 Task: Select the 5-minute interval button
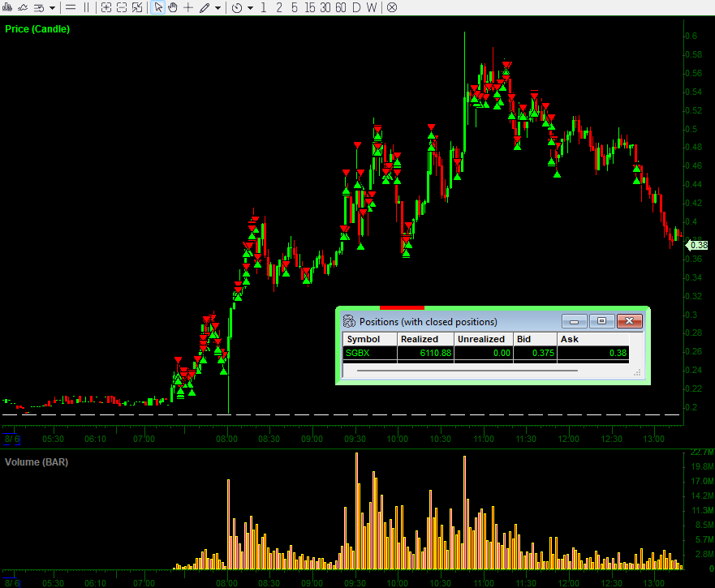294,7
